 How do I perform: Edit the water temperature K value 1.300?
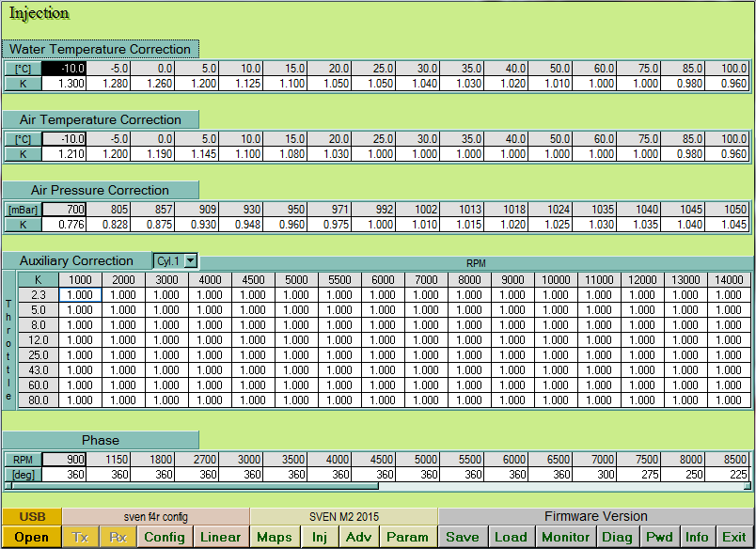click(x=64, y=84)
